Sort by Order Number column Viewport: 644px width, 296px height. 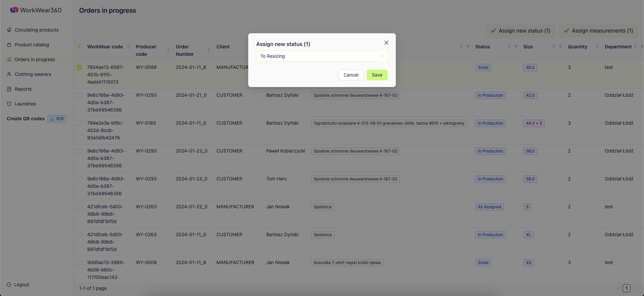click(x=209, y=50)
